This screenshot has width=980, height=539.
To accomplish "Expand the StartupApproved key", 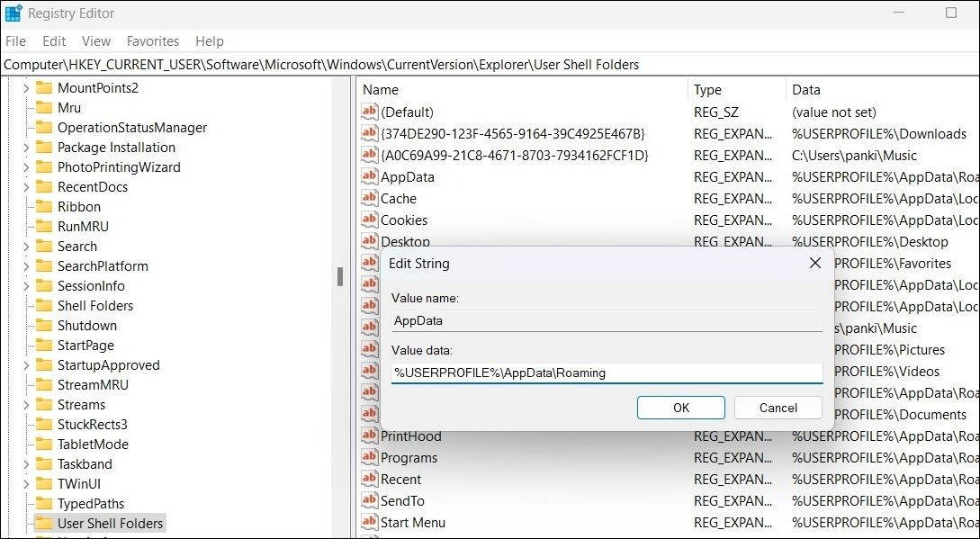I will coord(25,365).
